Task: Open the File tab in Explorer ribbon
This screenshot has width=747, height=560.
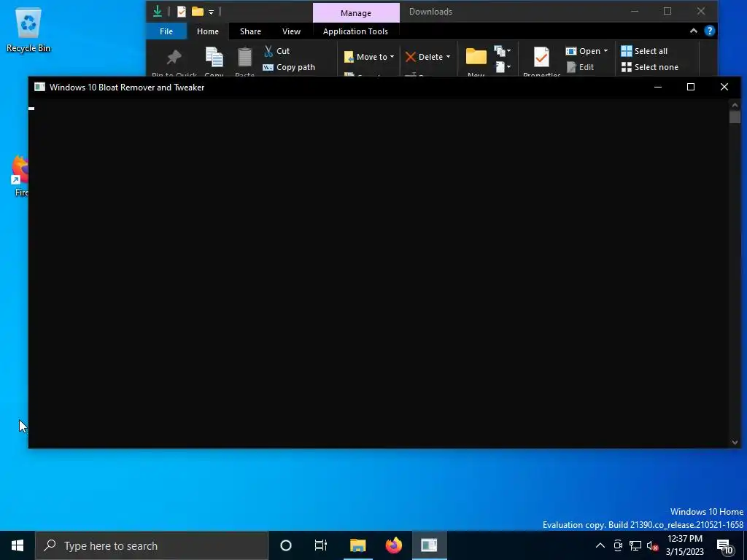Action: 166,31
